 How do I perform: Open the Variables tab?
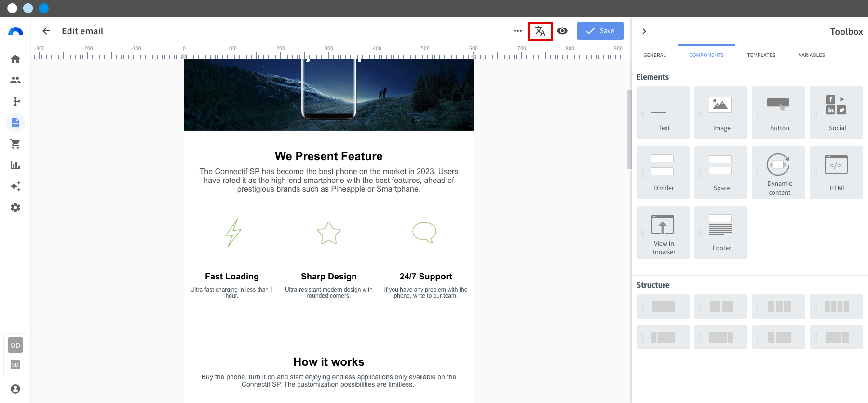[x=812, y=55]
